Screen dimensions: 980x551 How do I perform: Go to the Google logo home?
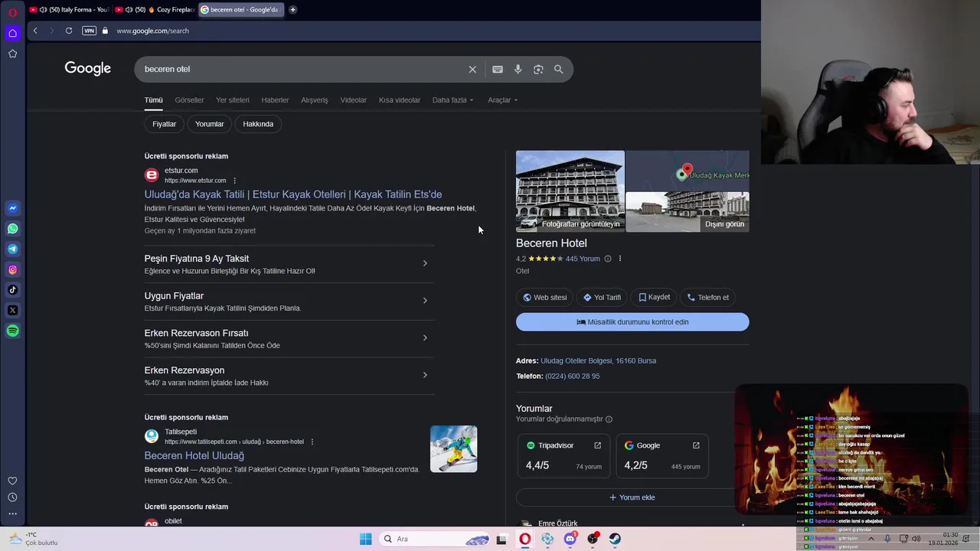coord(88,69)
